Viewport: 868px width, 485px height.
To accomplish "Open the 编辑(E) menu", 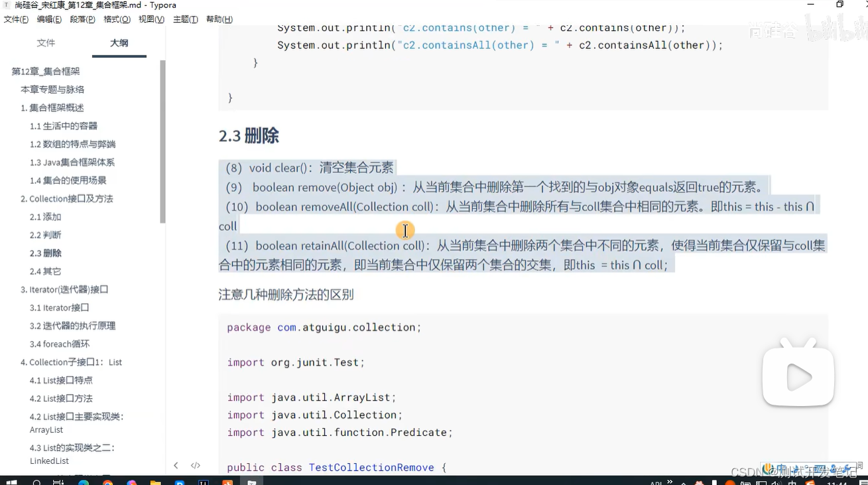I will click(x=49, y=19).
